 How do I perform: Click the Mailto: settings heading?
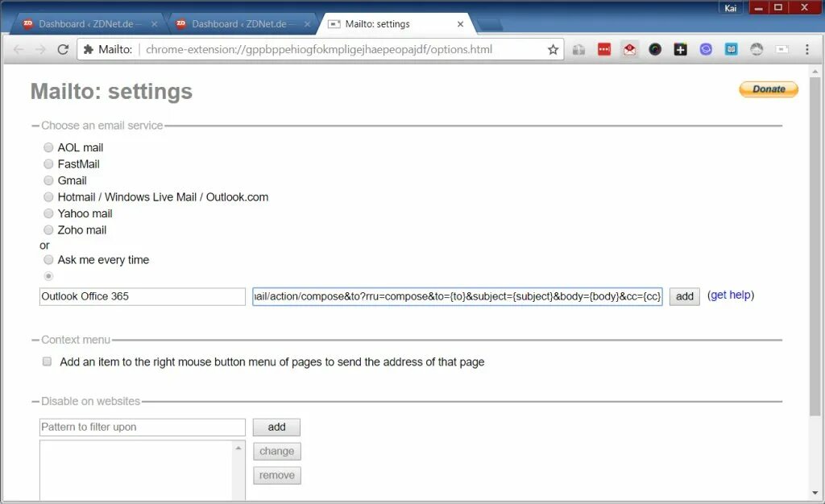tap(111, 92)
